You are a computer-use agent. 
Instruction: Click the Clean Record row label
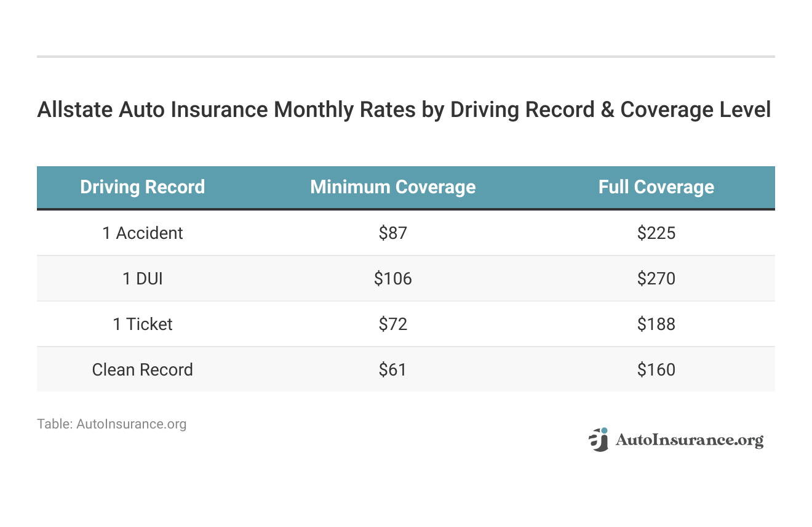142,369
